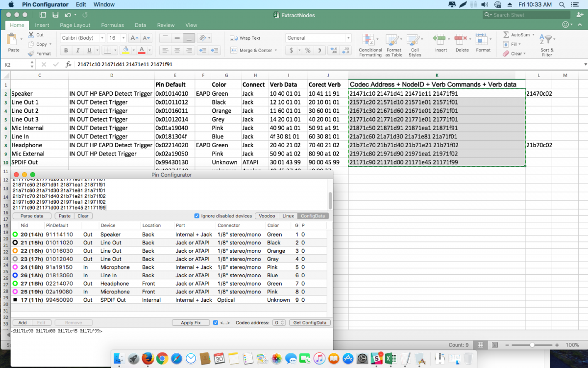Switch to the Formulas ribbon tab
The image size is (588, 368).
pyautogui.click(x=112, y=25)
